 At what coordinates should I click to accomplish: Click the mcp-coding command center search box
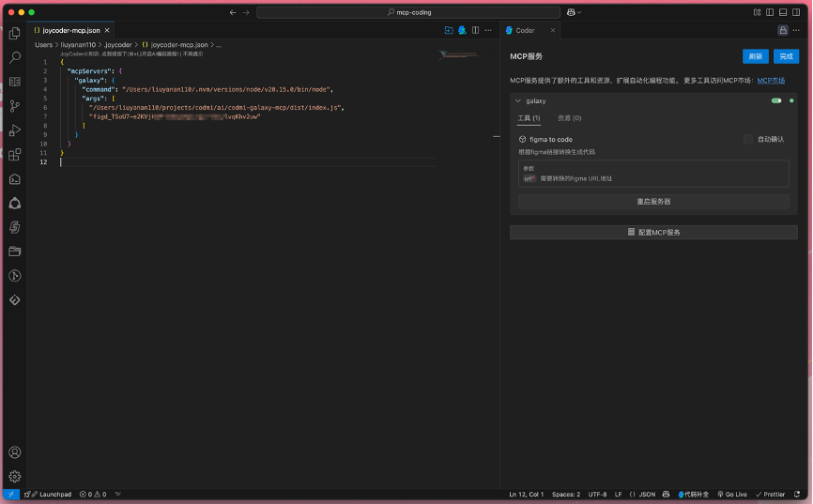click(408, 12)
